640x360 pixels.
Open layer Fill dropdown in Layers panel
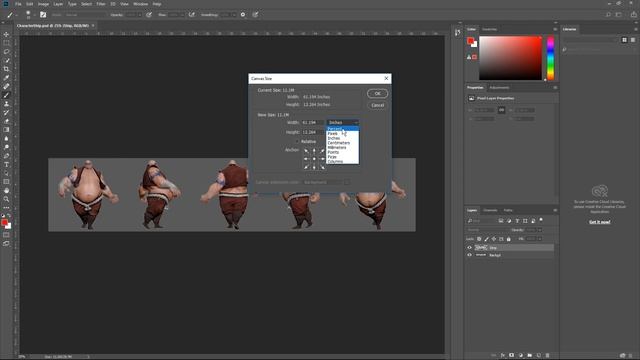coord(540,239)
